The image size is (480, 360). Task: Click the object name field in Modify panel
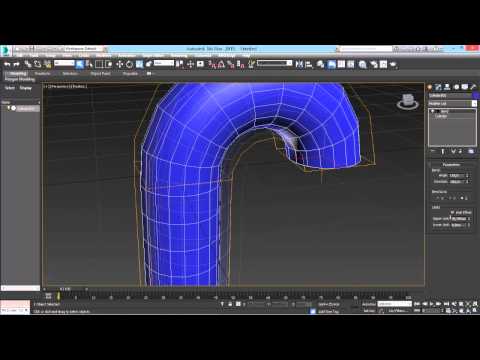click(x=450, y=96)
